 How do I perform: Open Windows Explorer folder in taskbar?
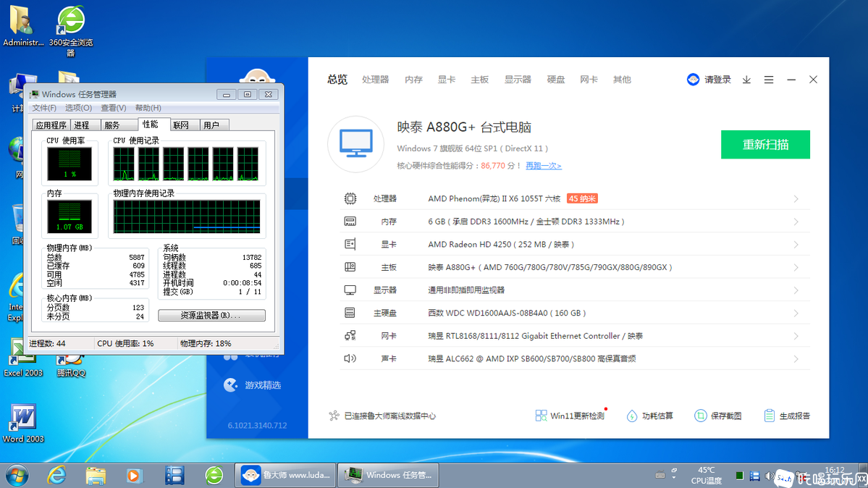[96, 475]
